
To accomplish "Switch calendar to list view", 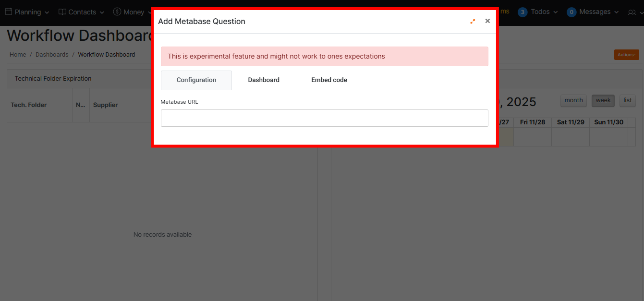I will [x=627, y=100].
